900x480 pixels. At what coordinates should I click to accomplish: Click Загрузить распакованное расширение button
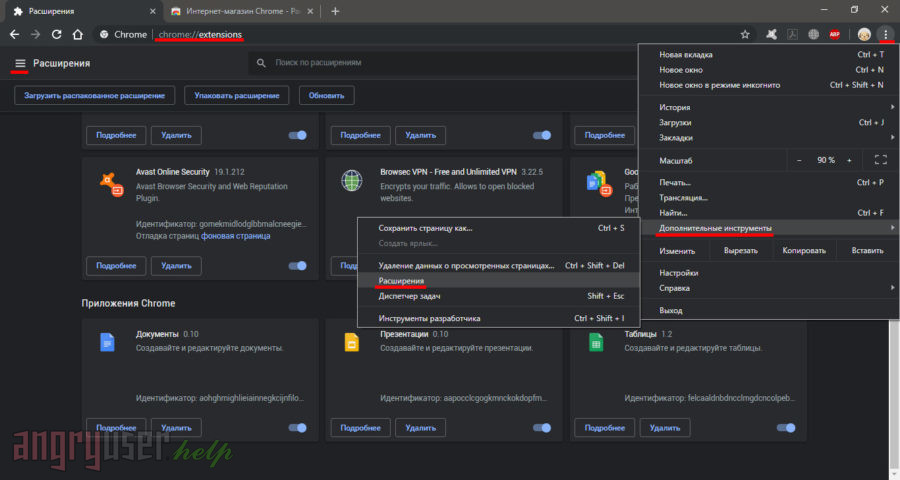tap(96, 95)
